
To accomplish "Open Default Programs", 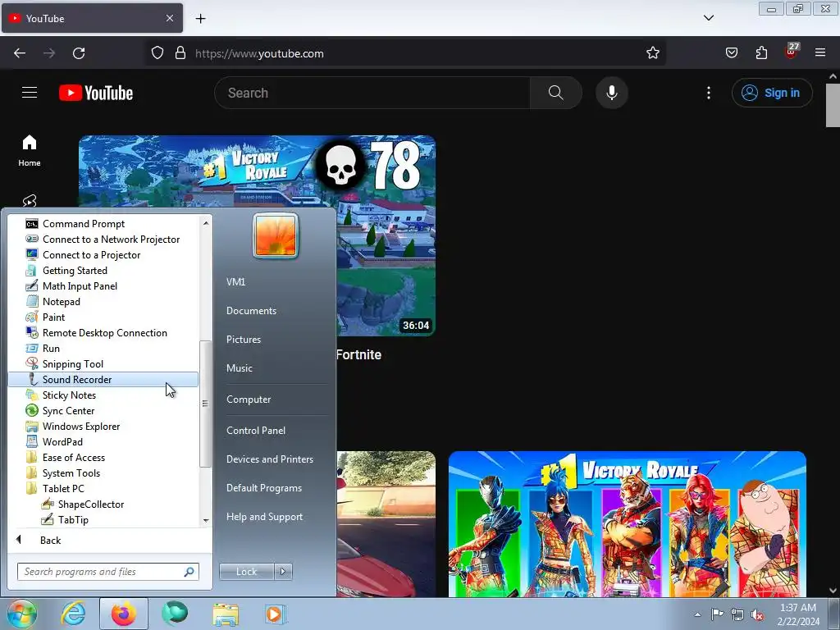I will point(263,487).
